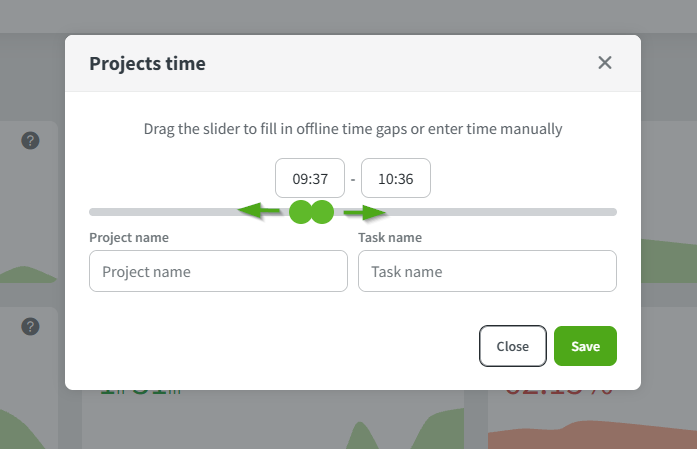This screenshot has width=697, height=449.
Task: Grab the left green slider handle
Action: (x=299, y=212)
